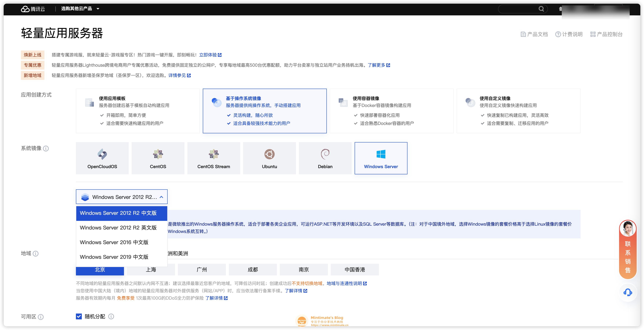Click the external link icon after 立即体验
The image size is (644, 330).
[x=220, y=55]
